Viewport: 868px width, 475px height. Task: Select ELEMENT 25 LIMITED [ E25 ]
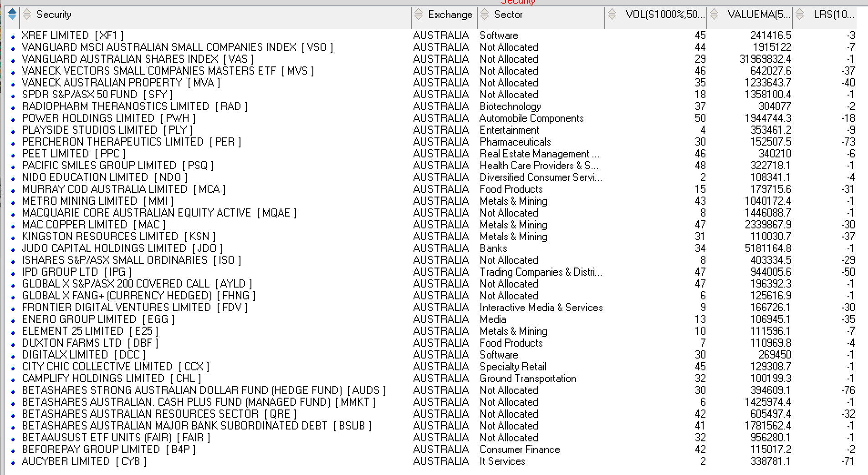point(90,331)
